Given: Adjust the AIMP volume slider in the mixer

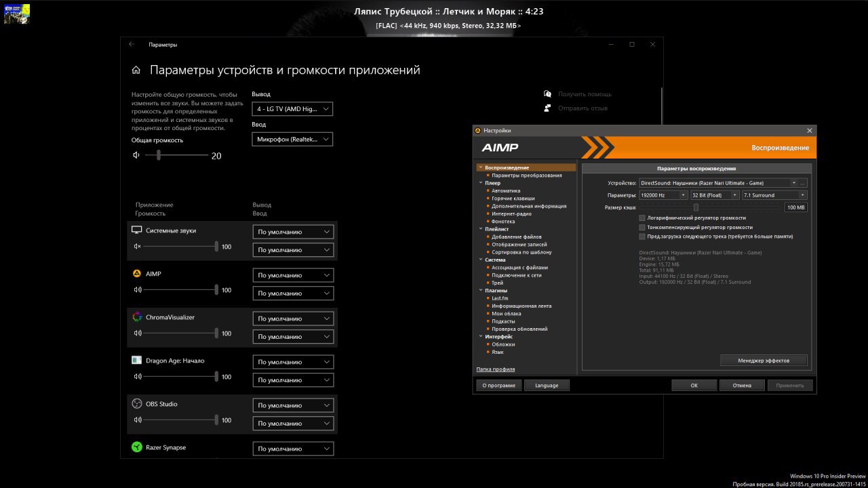Looking at the screenshot, I should (x=181, y=290).
